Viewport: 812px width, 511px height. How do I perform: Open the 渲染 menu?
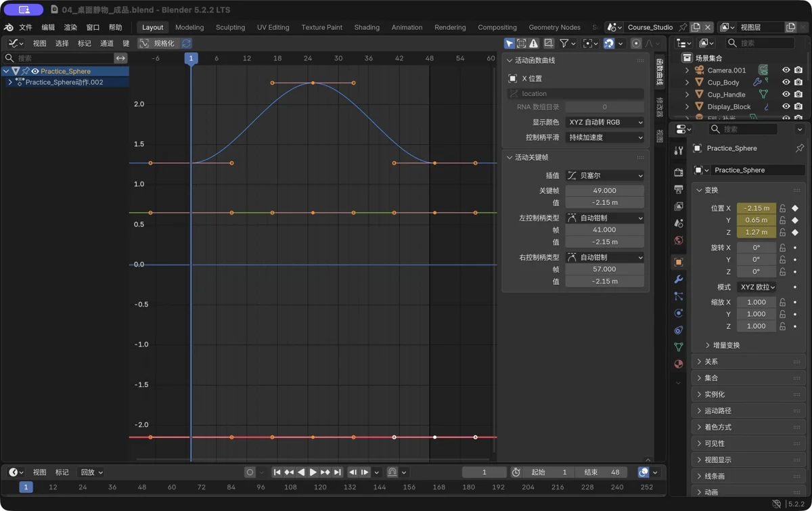click(70, 28)
